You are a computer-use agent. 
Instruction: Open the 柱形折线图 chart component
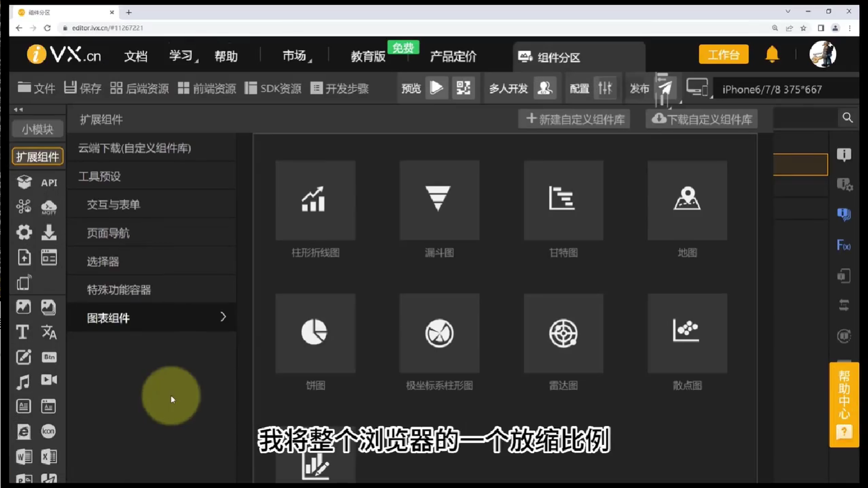tap(315, 200)
